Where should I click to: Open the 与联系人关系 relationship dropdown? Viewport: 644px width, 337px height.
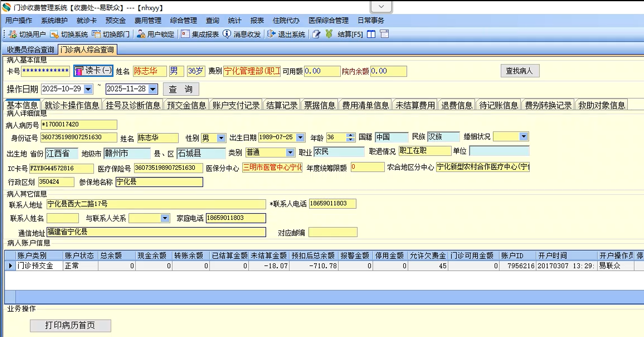click(165, 218)
